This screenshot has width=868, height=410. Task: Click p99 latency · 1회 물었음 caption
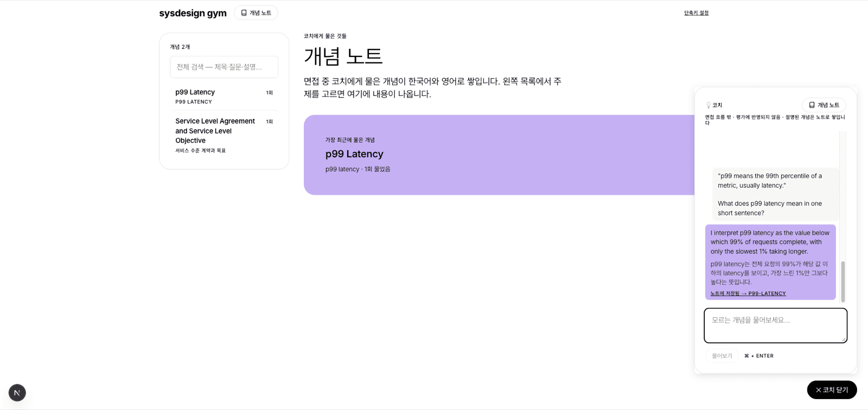(358, 169)
